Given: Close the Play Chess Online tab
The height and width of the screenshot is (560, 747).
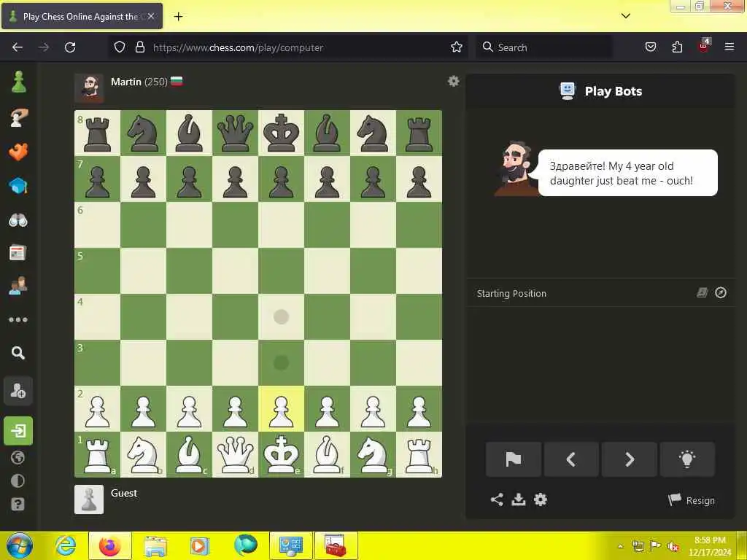Looking at the screenshot, I should (150, 16).
